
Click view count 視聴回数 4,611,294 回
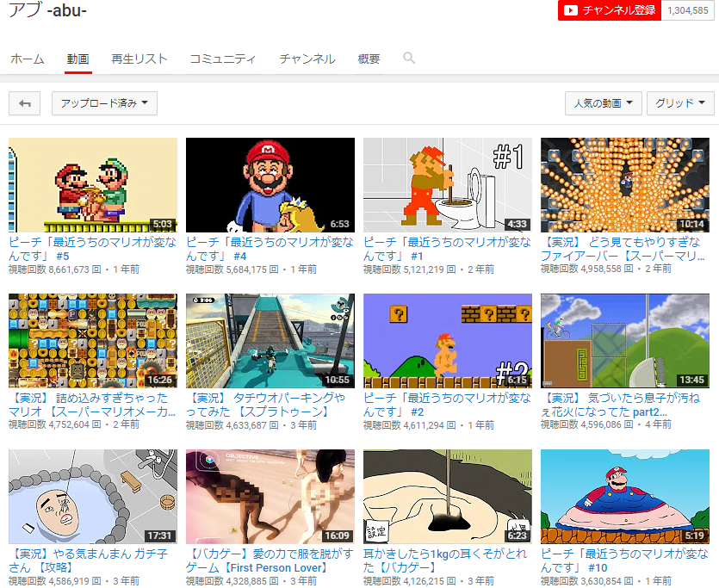pyautogui.click(x=410, y=425)
